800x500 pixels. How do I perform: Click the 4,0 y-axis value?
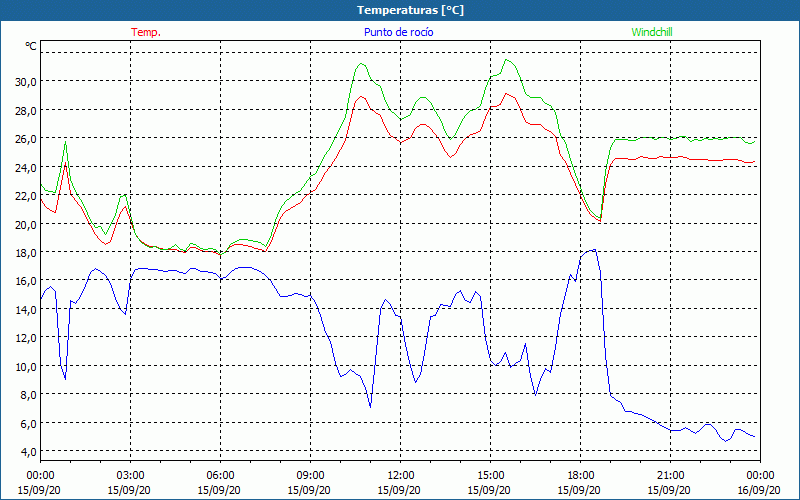28,452
